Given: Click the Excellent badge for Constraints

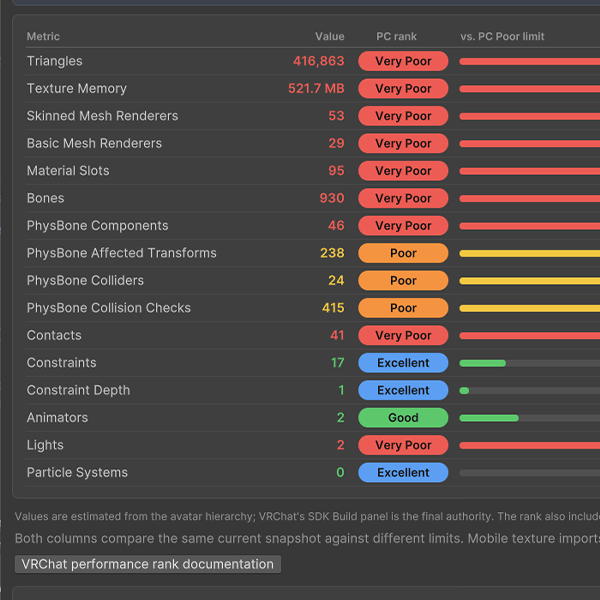Looking at the screenshot, I should (x=403, y=363).
